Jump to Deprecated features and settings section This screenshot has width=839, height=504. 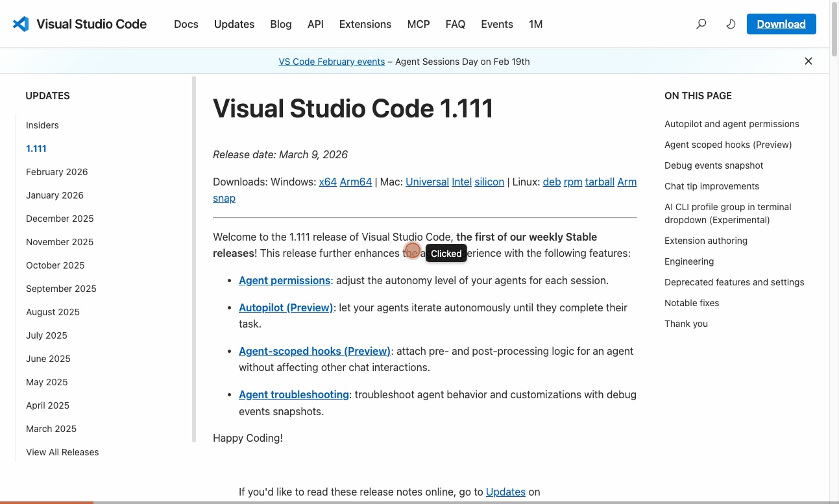point(735,282)
